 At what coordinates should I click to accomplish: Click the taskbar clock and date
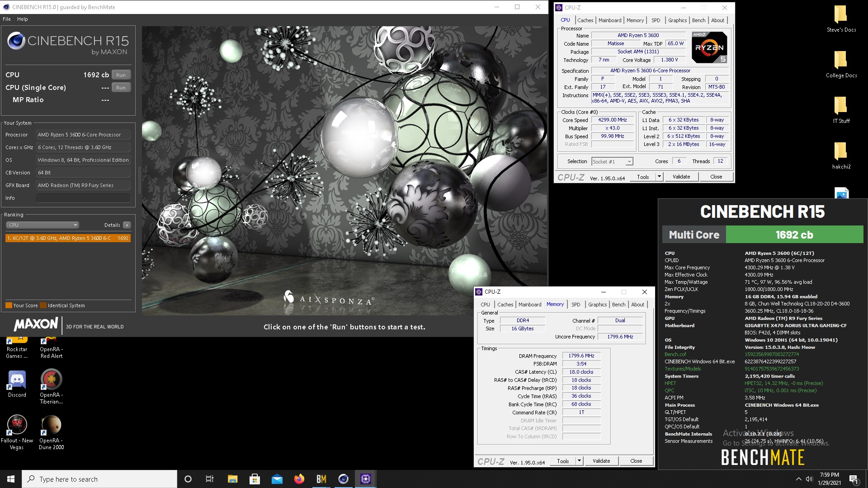[x=829, y=479]
